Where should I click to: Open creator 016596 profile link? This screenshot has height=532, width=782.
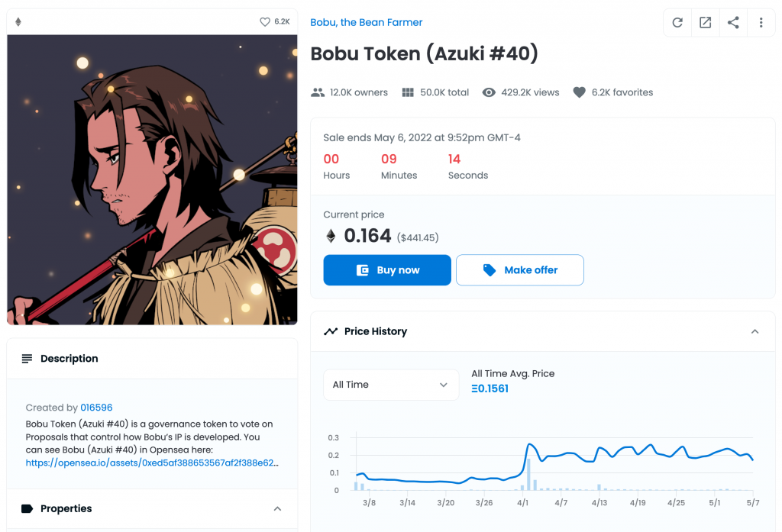[x=96, y=408]
